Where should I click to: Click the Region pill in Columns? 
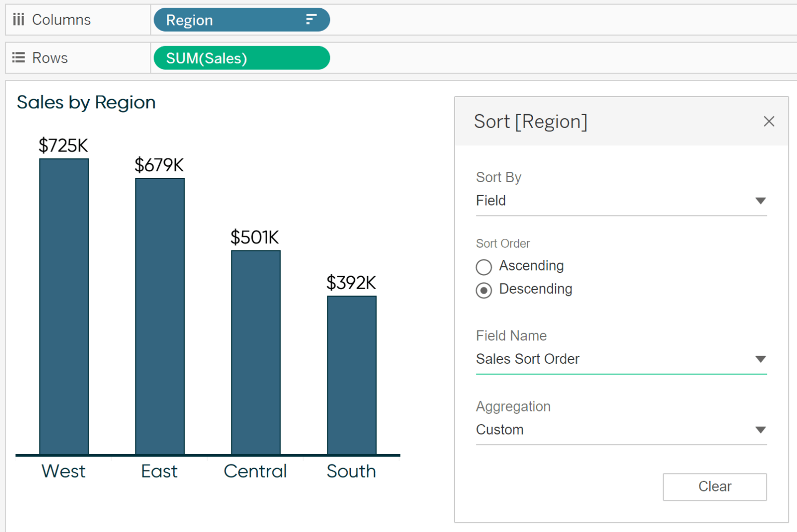[228, 20]
